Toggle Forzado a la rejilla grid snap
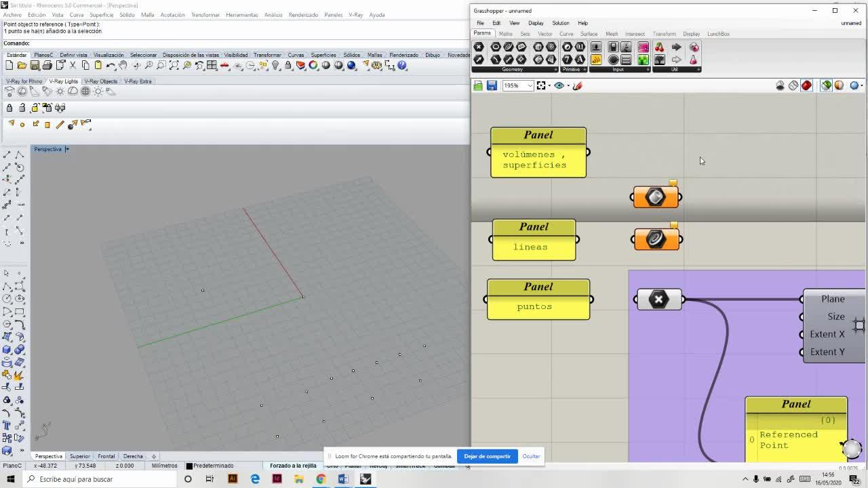868x488 pixels. [293, 466]
